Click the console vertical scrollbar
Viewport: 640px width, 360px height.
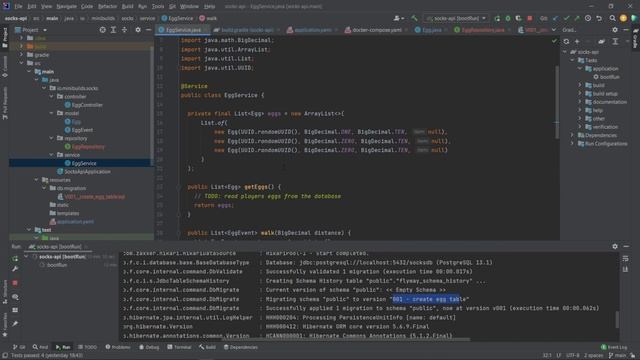617,320
